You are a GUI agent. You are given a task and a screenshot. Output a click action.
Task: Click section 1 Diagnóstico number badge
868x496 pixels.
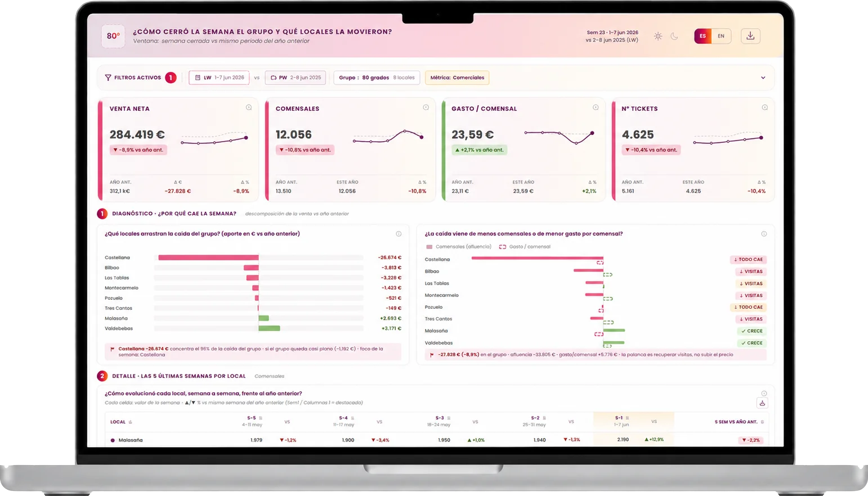pyautogui.click(x=102, y=214)
